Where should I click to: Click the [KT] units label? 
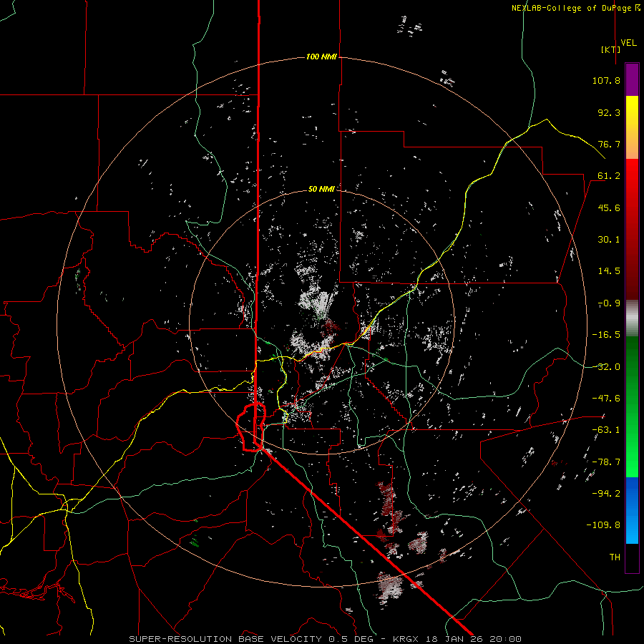(611, 49)
